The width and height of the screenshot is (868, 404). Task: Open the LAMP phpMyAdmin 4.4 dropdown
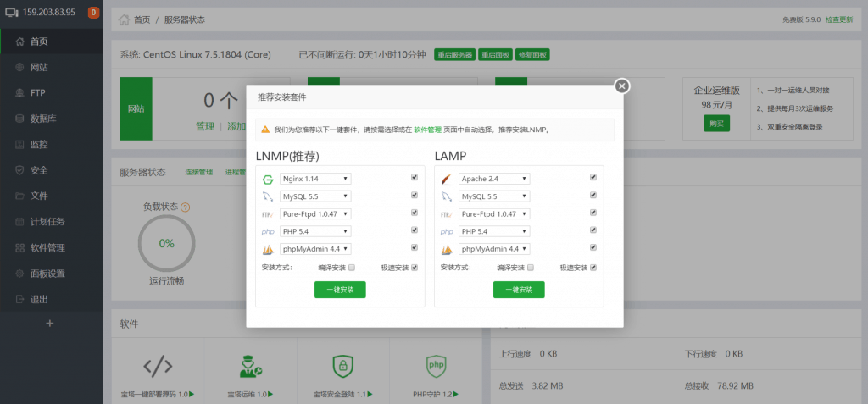pyautogui.click(x=494, y=250)
